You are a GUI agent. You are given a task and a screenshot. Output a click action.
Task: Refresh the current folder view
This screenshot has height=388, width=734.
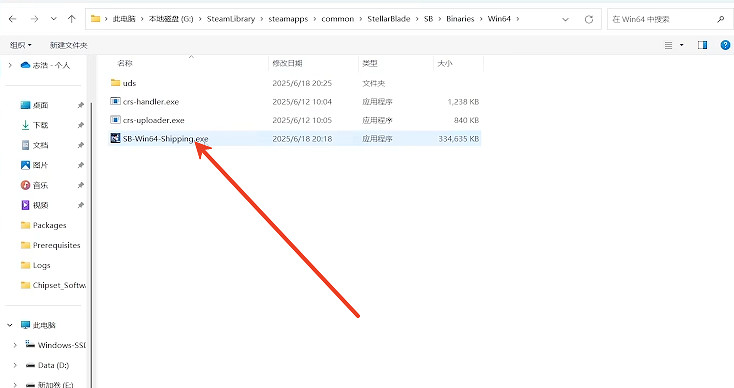588,19
